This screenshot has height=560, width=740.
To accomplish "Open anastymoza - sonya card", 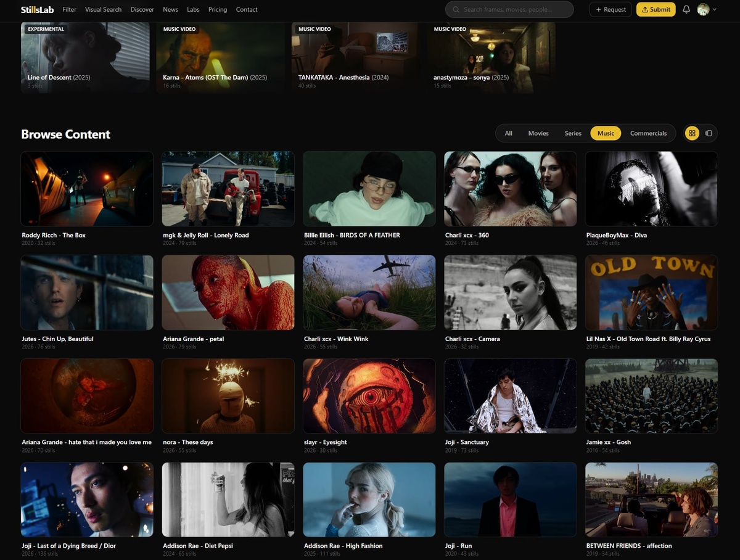I will [491, 57].
